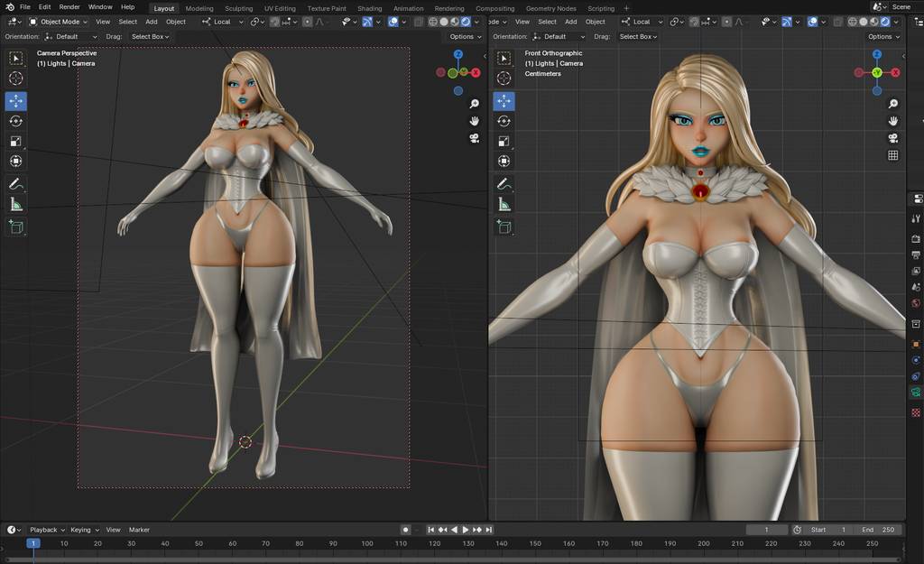Select the Move tool in the left viewport
The width and height of the screenshot is (924, 564).
[16, 100]
